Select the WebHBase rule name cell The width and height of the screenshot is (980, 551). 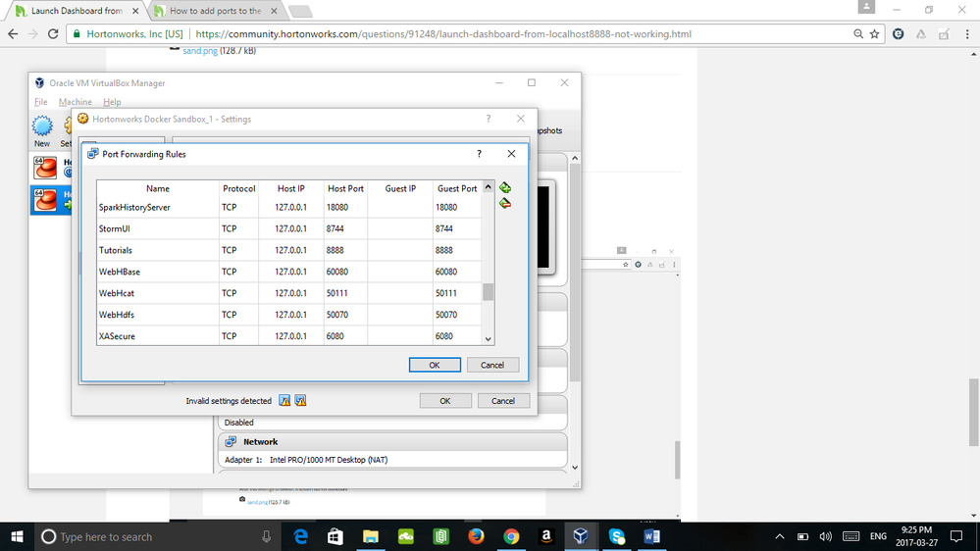(158, 272)
